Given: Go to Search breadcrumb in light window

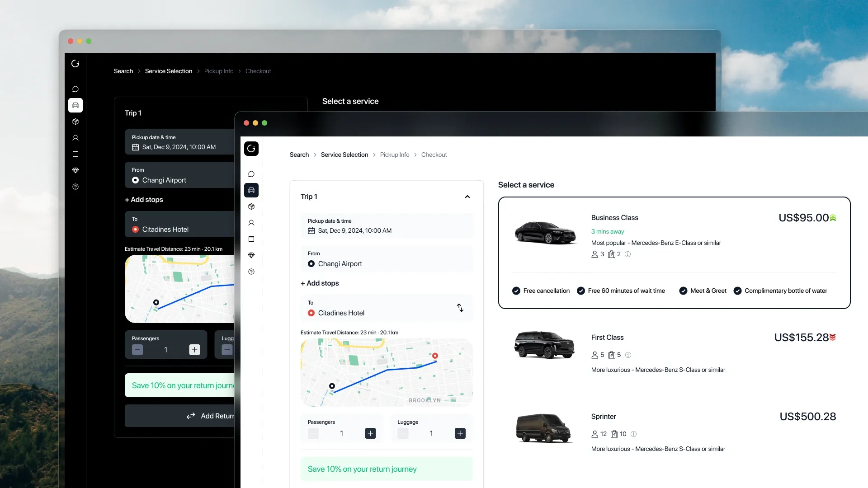Looking at the screenshot, I should pos(299,155).
